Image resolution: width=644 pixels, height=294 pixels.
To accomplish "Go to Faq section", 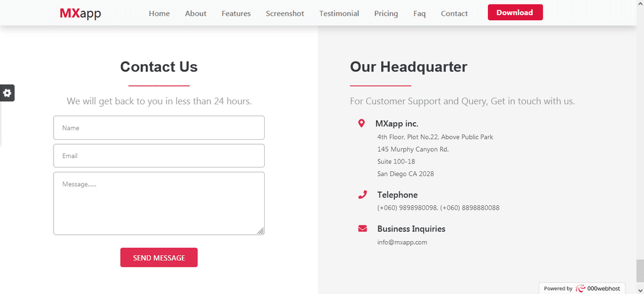I will coord(419,14).
